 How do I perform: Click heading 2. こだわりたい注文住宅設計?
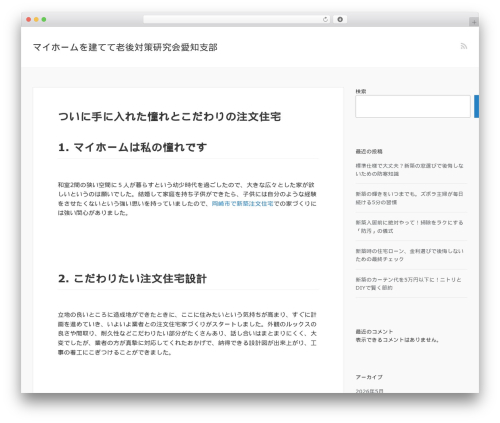132,279
